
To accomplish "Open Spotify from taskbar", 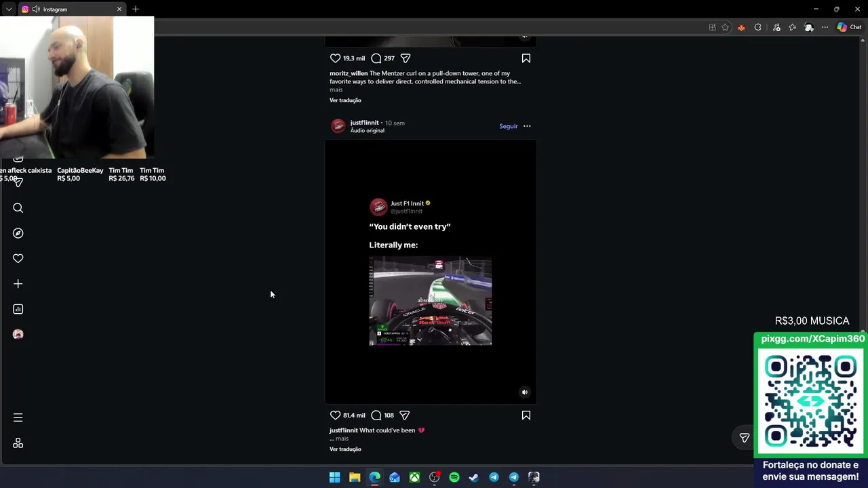I will pos(454,477).
